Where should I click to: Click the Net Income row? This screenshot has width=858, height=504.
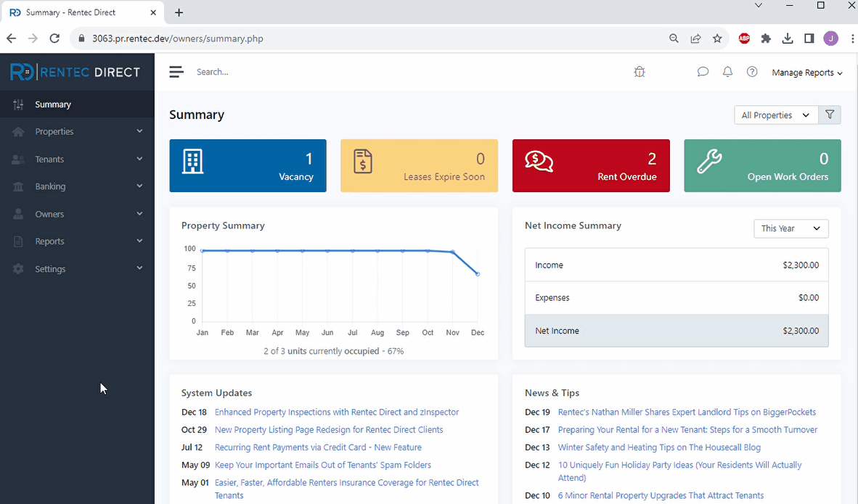tap(677, 331)
